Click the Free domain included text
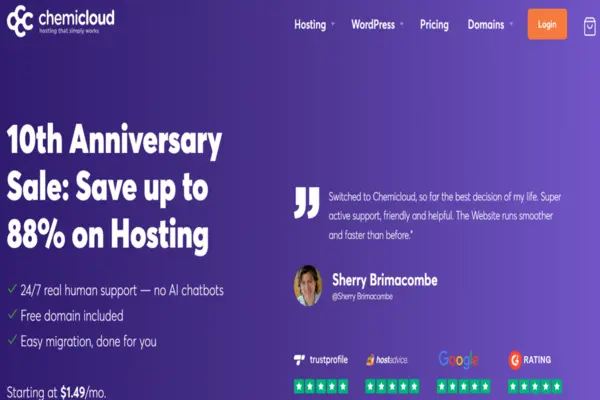This screenshot has height=400, width=600. [x=72, y=316]
